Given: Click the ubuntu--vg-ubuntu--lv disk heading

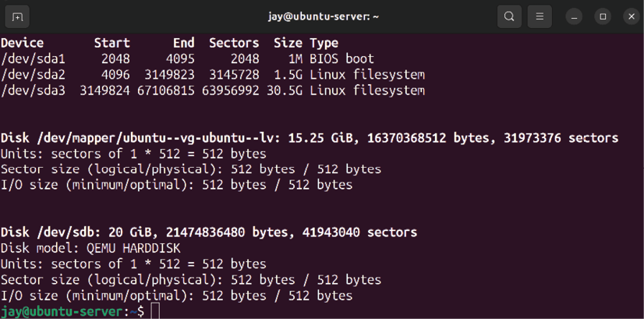Looking at the screenshot, I should click(310, 138).
